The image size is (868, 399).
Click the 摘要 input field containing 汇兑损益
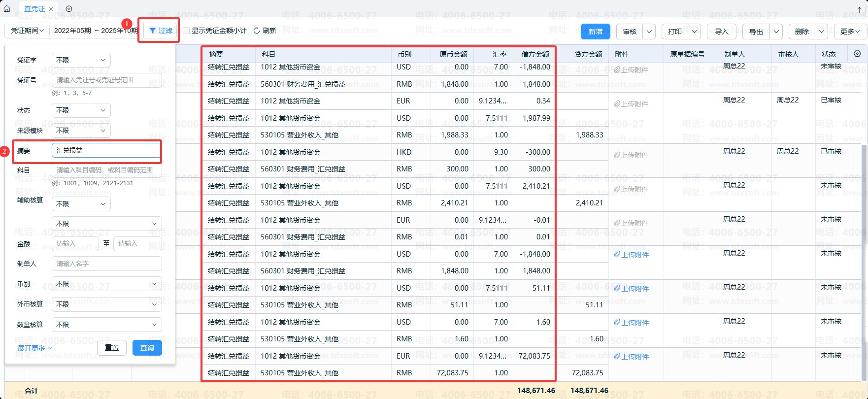[106, 151]
